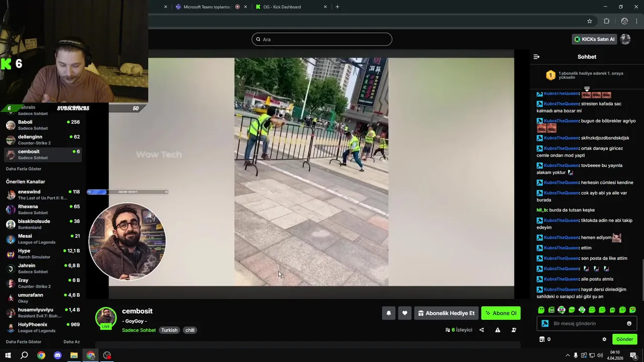Screen dimensions: 644x362
Task: Click the green Abone Ol button
Action: (x=501, y=313)
